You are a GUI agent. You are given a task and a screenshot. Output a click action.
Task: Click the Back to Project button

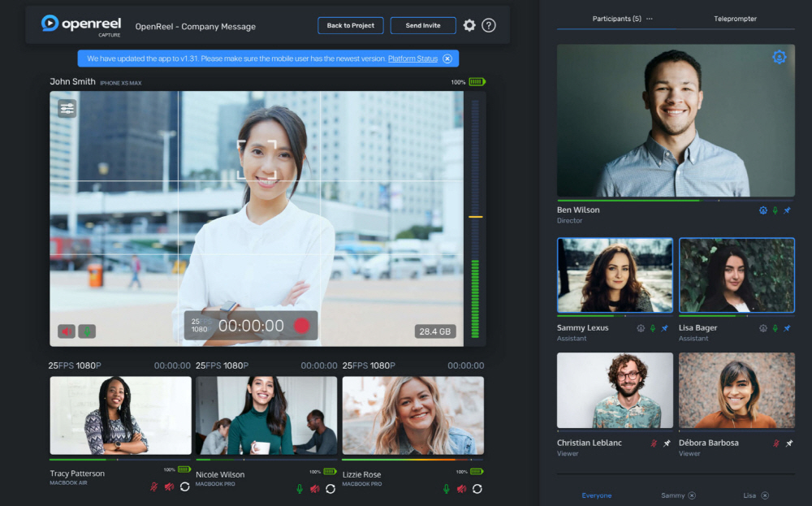[x=350, y=25]
